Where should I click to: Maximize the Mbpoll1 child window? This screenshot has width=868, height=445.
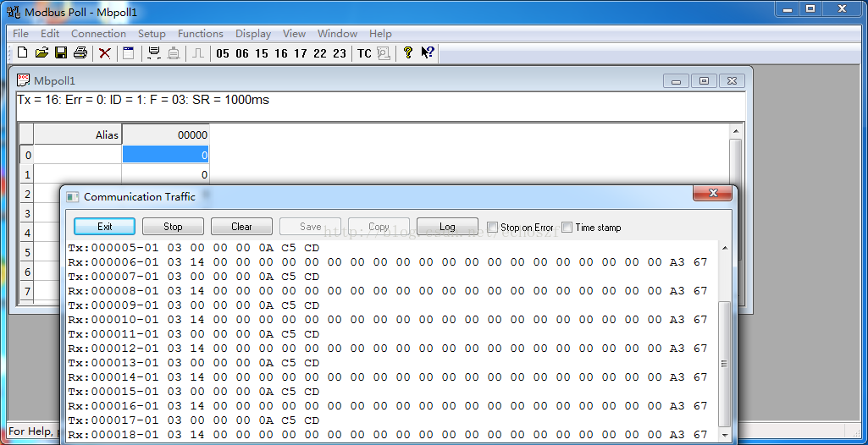(x=704, y=80)
